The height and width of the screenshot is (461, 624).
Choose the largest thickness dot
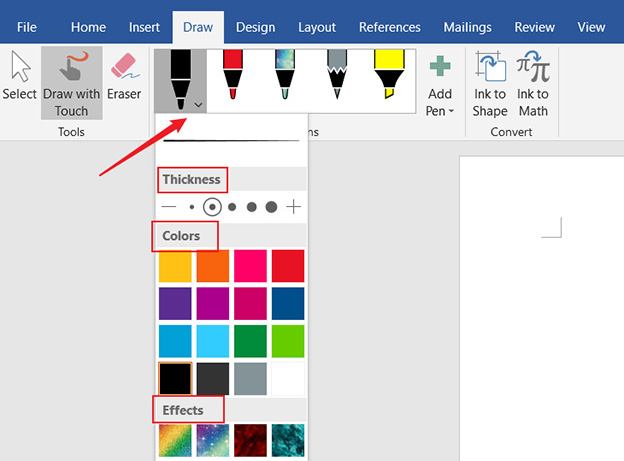pos(271,207)
